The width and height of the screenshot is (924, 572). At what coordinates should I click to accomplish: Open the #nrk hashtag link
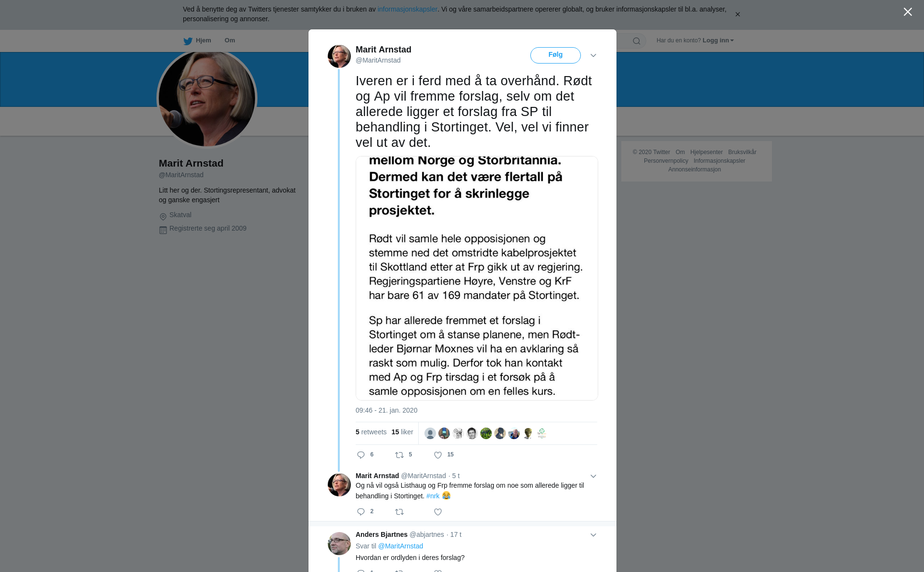tap(433, 496)
